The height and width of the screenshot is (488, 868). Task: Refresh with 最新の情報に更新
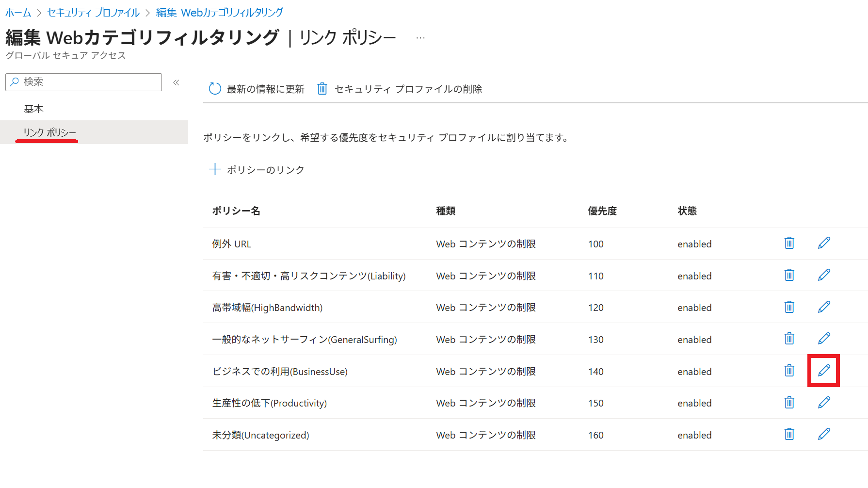click(x=257, y=89)
